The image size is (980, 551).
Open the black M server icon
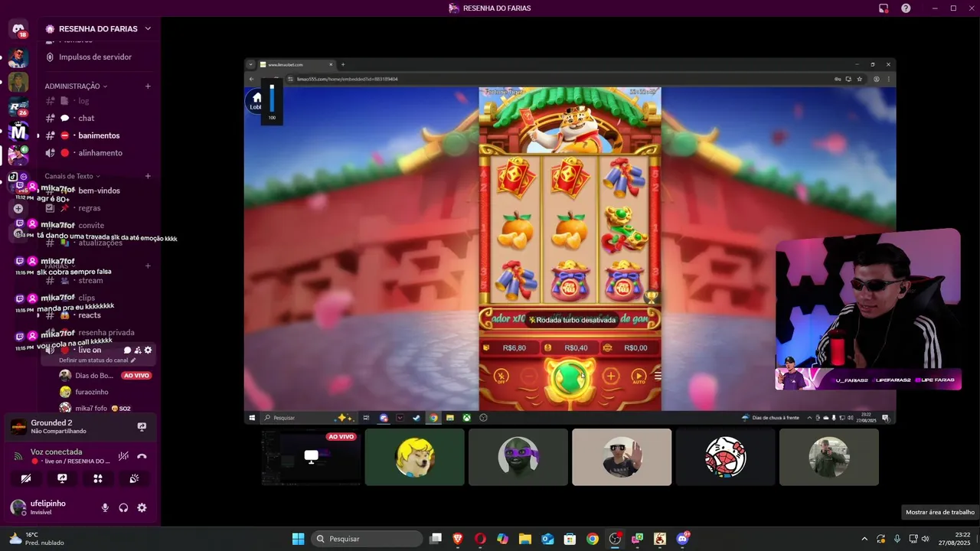click(18, 132)
